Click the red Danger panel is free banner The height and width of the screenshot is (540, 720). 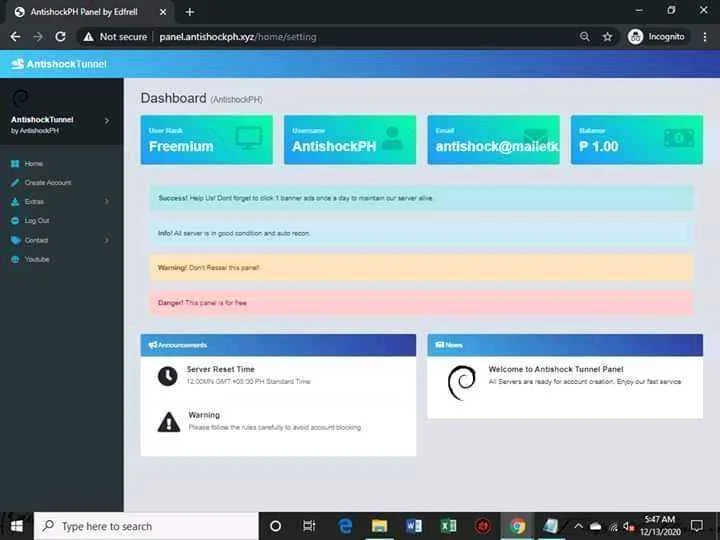(422, 303)
